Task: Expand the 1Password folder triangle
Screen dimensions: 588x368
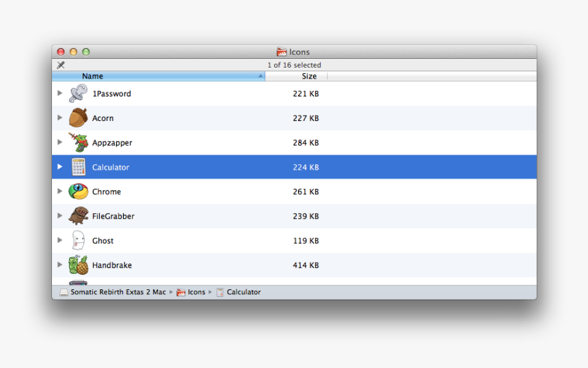Action: coord(59,93)
